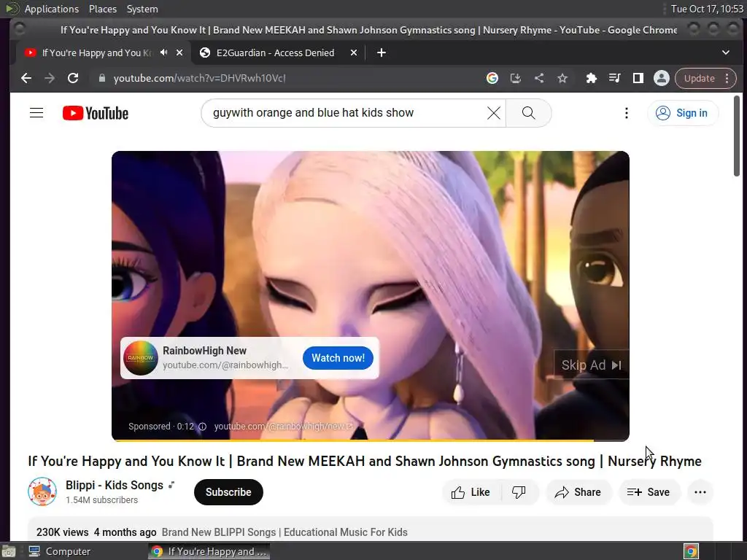Open Chrome extensions puzzle icon

click(x=591, y=78)
